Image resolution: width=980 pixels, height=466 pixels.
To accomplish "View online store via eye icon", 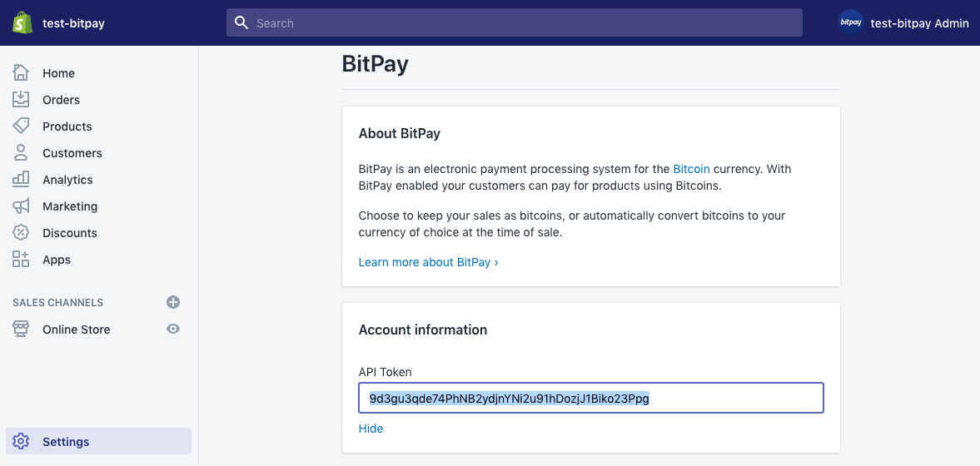I will 173,329.
